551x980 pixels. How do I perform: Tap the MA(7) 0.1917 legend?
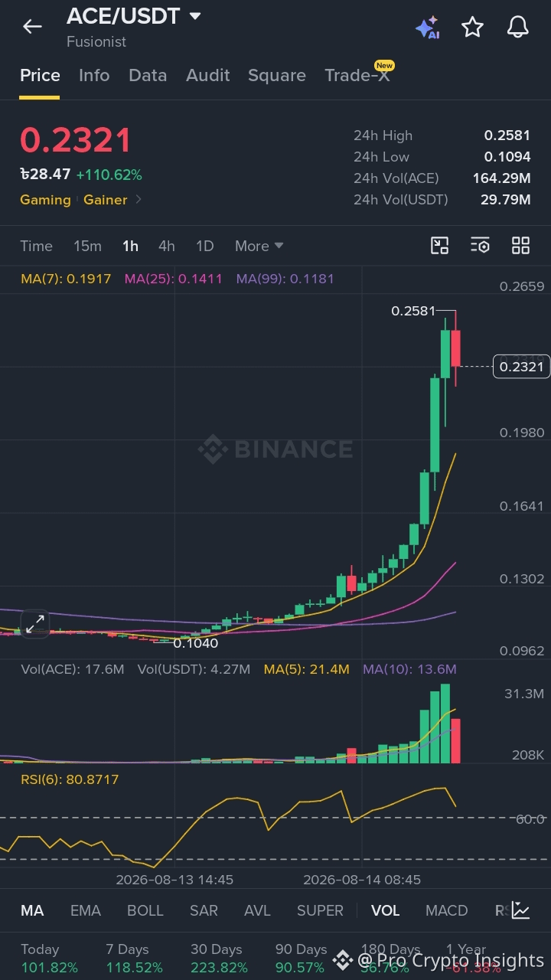click(x=66, y=279)
